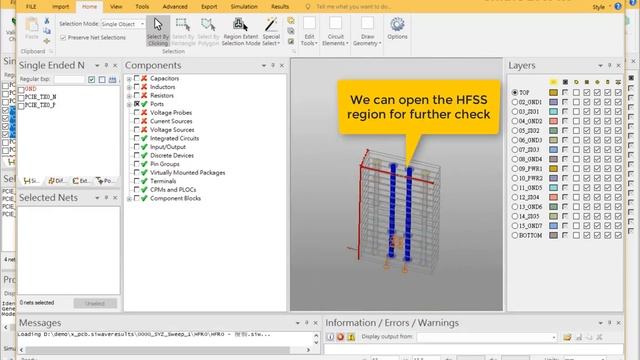Viewport: 640px width, 360px height.
Task: Click the Tell me what you want field
Action: (354, 7)
